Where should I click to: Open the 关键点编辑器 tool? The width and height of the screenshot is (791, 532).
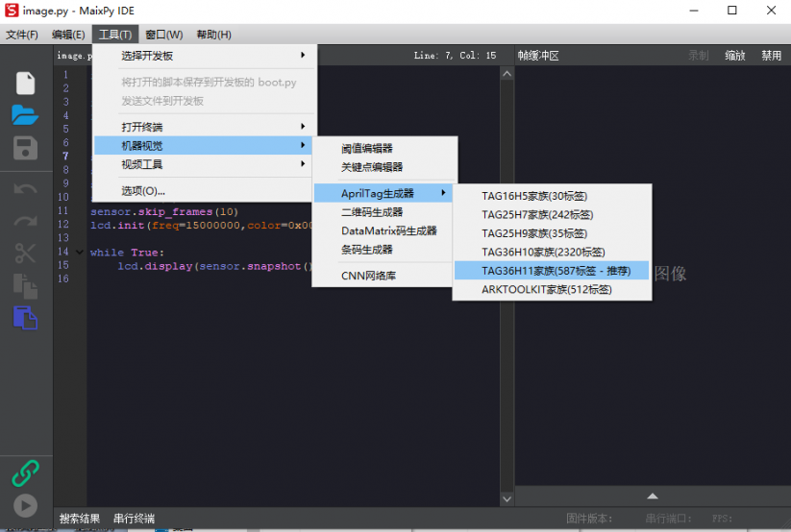384,167
